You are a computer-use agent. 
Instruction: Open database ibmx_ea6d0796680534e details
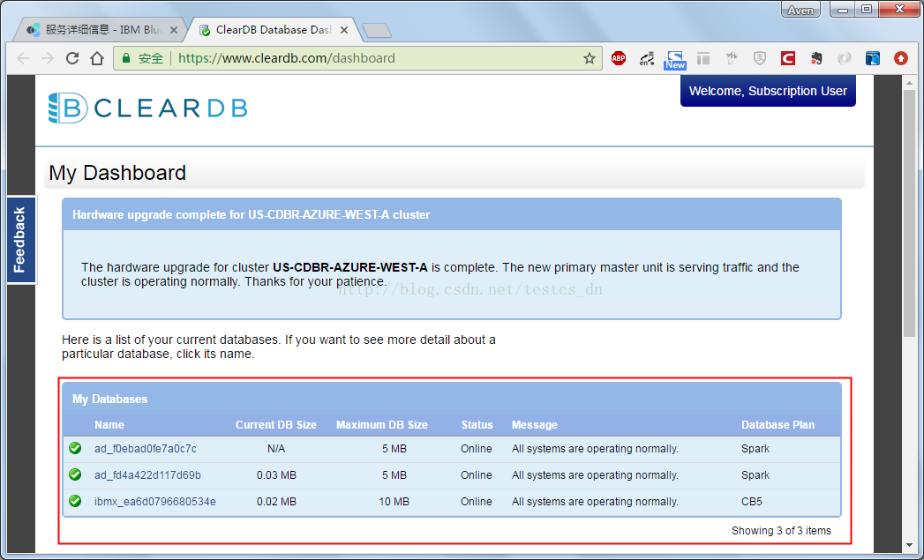(155, 502)
